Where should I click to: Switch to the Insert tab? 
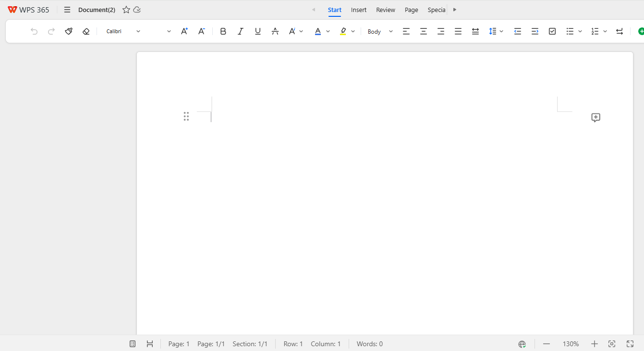(359, 10)
